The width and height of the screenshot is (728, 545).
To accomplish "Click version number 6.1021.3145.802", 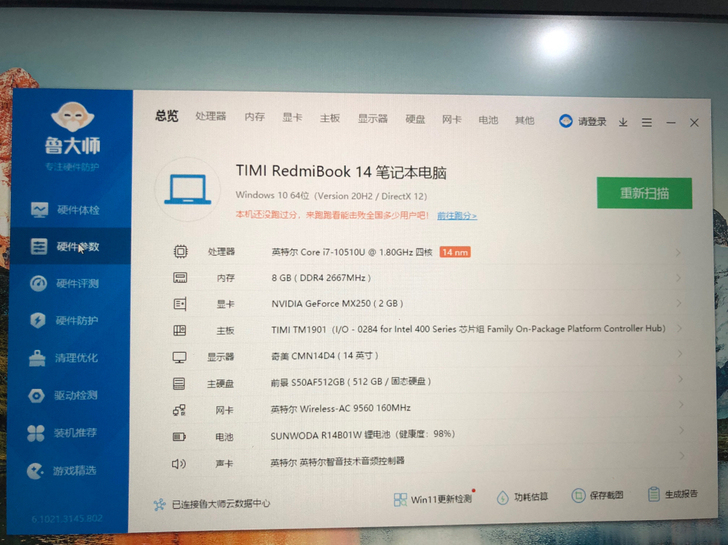I will (67, 519).
